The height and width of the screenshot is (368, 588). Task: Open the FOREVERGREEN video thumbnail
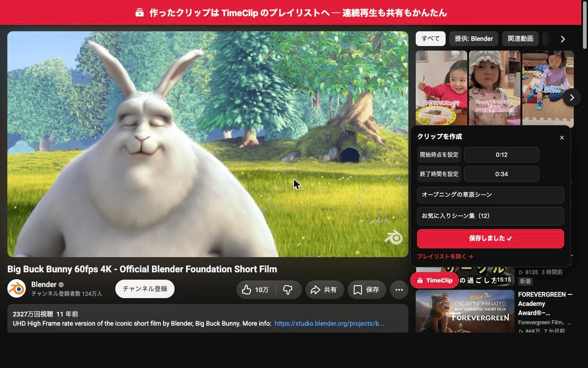(465, 311)
